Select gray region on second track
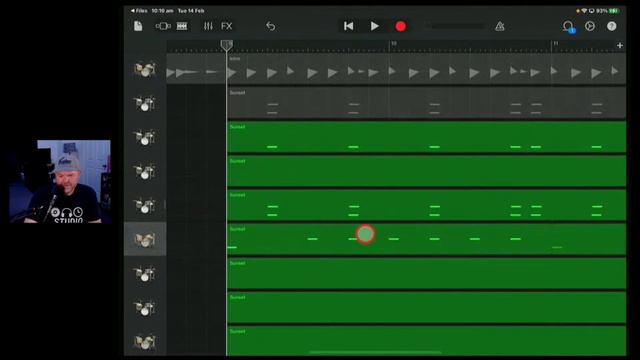 click(x=426, y=103)
